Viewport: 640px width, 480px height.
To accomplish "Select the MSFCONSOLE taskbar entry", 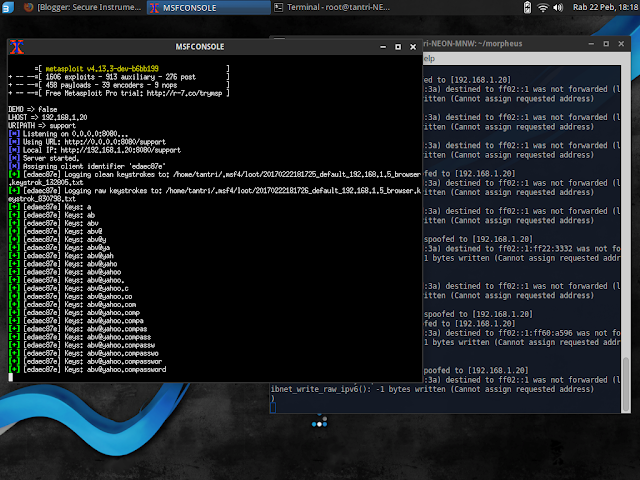I will click(x=208, y=7).
